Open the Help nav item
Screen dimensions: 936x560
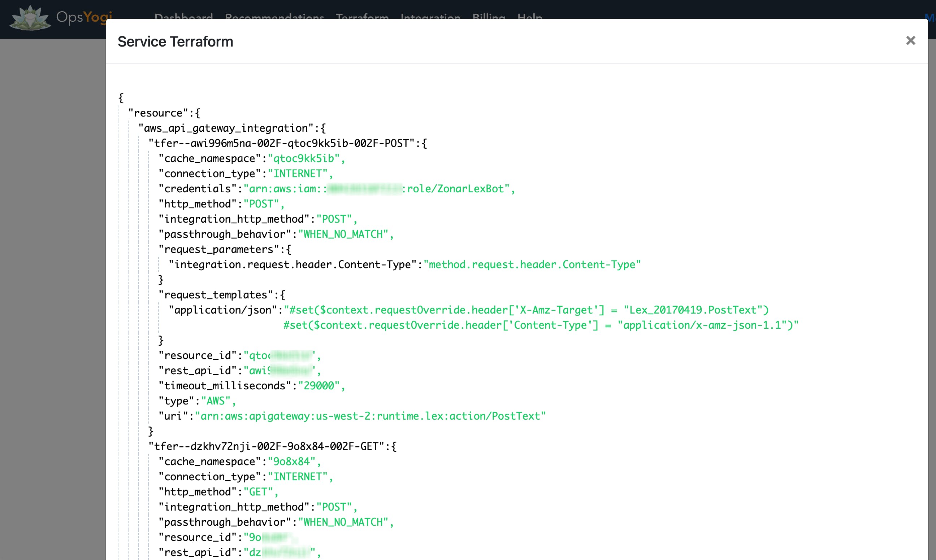pos(529,17)
